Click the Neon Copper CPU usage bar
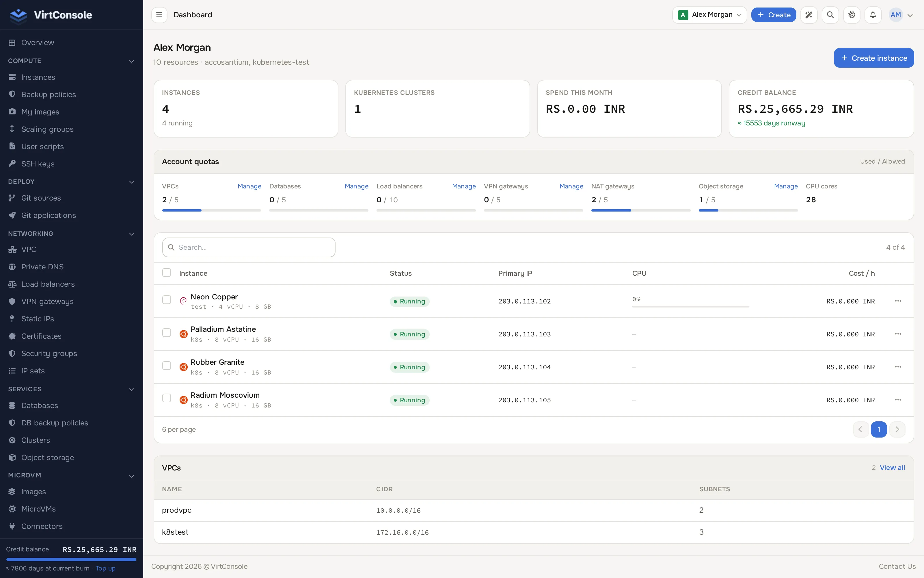 tap(690, 307)
